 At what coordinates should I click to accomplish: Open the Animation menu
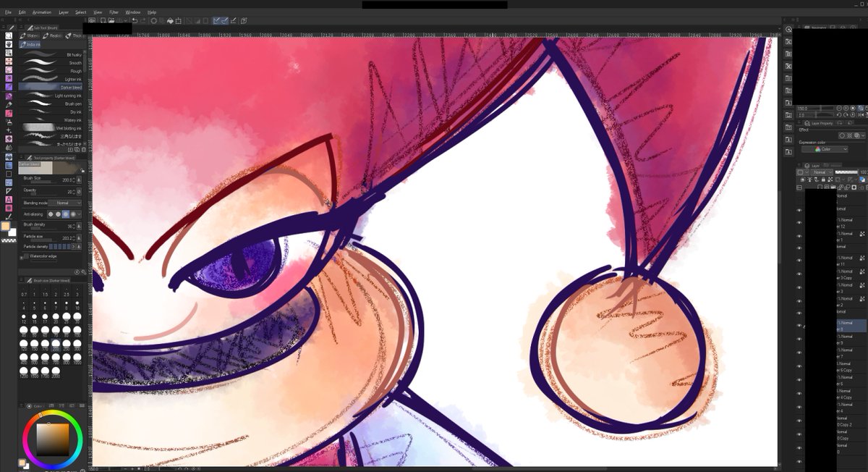point(42,12)
